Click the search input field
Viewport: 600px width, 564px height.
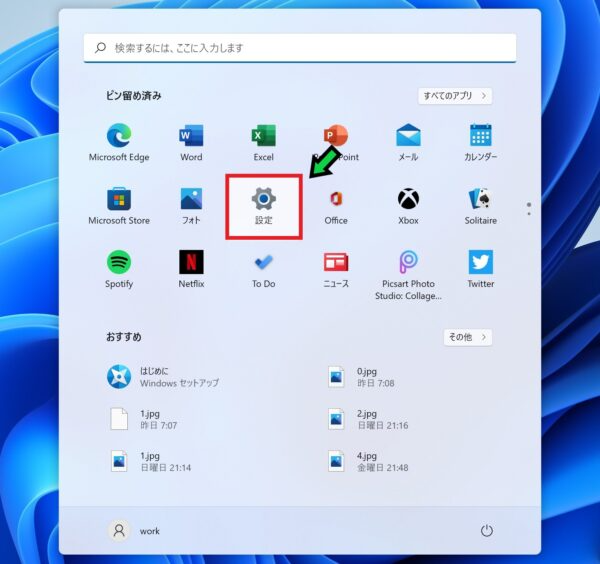(x=300, y=48)
